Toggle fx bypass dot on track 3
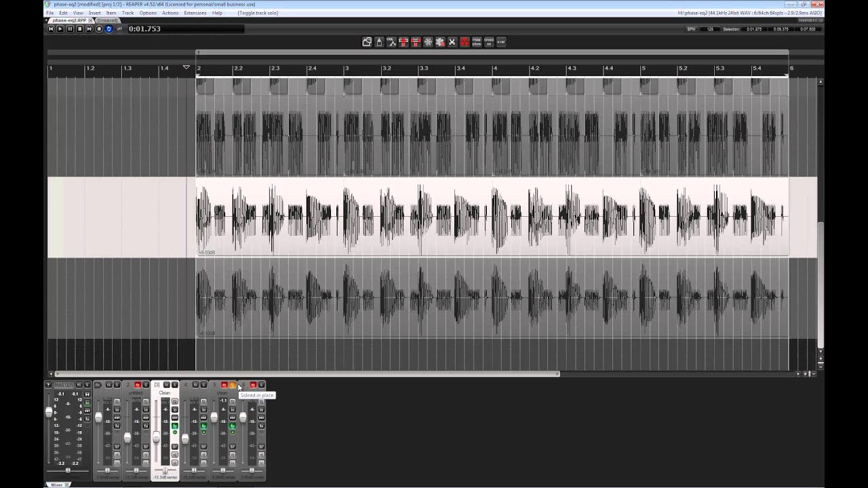868x488 pixels. click(175, 432)
